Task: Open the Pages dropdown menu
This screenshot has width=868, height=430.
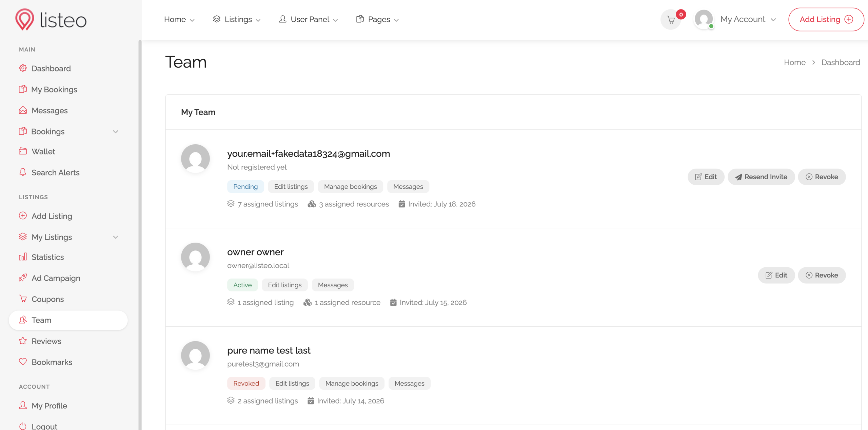Action: click(x=377, y=19)
